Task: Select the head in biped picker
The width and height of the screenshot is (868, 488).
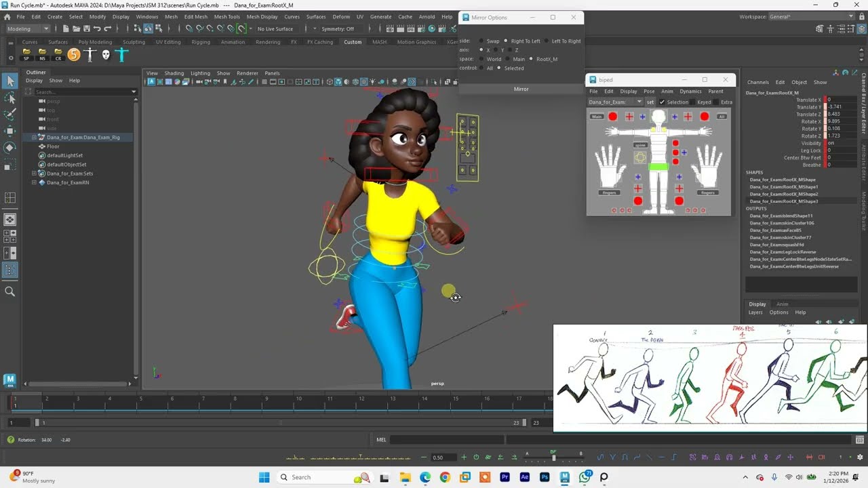Action: [658, 117]
